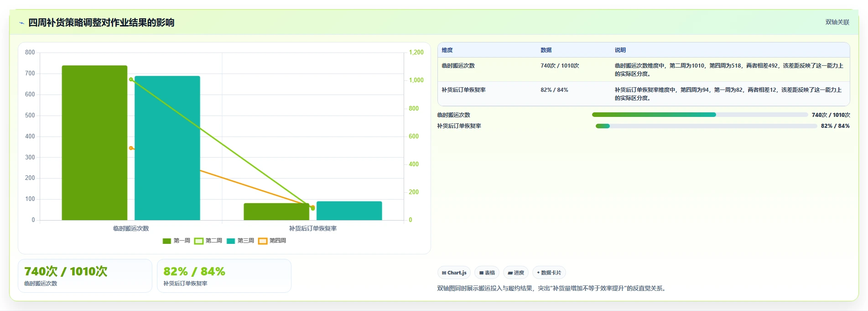Click the right axis label 600
This screenshot has height=311, width=868.
tap(414, 136)
